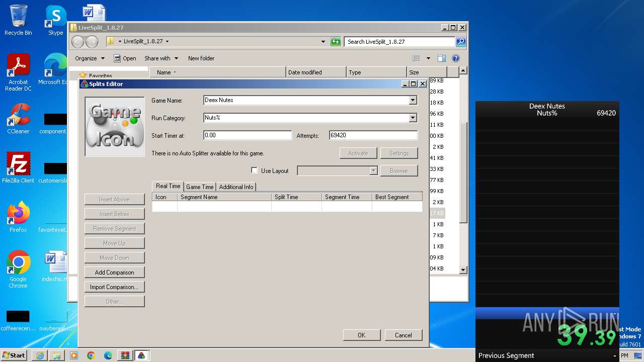The image size is (644, 362).
Task: Switch to the Game Time tab
Action: pos(200,187)
